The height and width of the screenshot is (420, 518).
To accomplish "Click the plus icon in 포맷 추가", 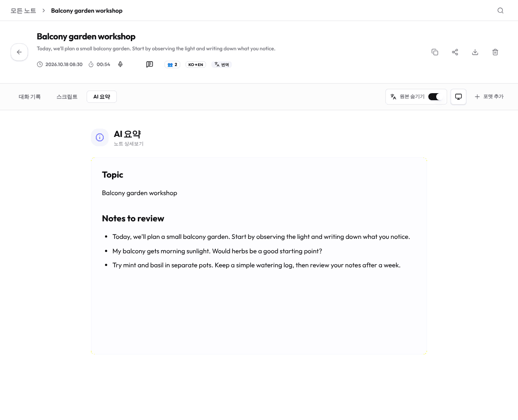I will point(477,97).
